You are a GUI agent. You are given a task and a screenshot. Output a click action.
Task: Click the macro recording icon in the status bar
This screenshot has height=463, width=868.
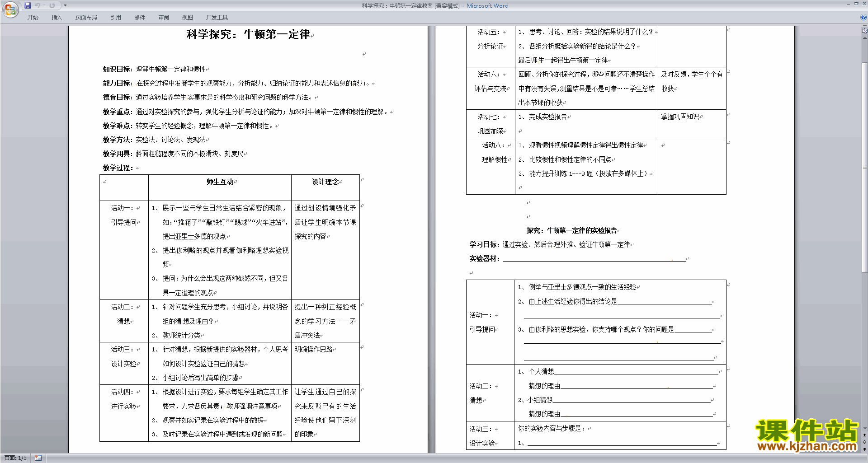pyautogui.click(x=38, y=458)
